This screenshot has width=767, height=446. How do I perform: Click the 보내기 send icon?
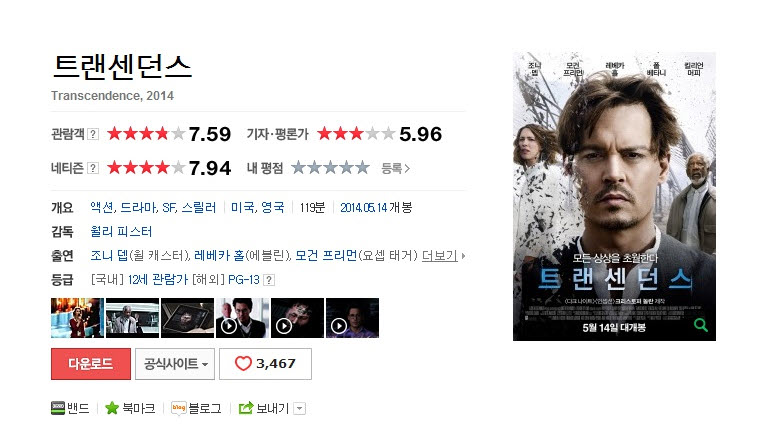point(246,408)
